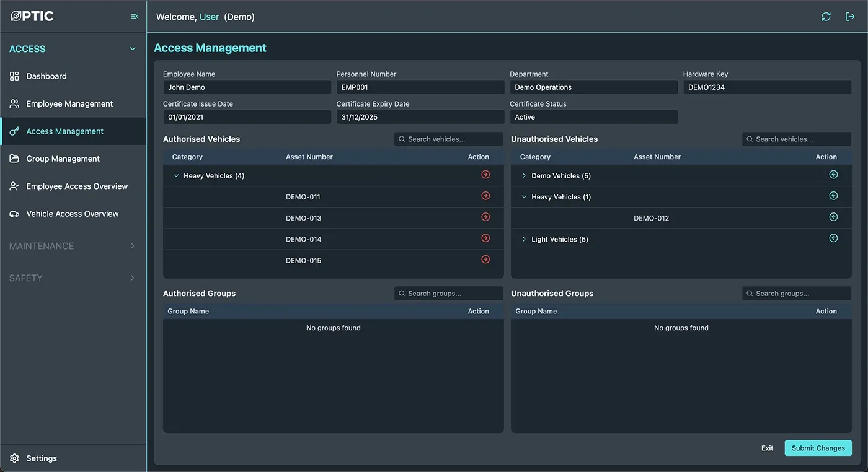Authorise Demo Vehicles (5) via teal arrow

[x=833, y=175]
